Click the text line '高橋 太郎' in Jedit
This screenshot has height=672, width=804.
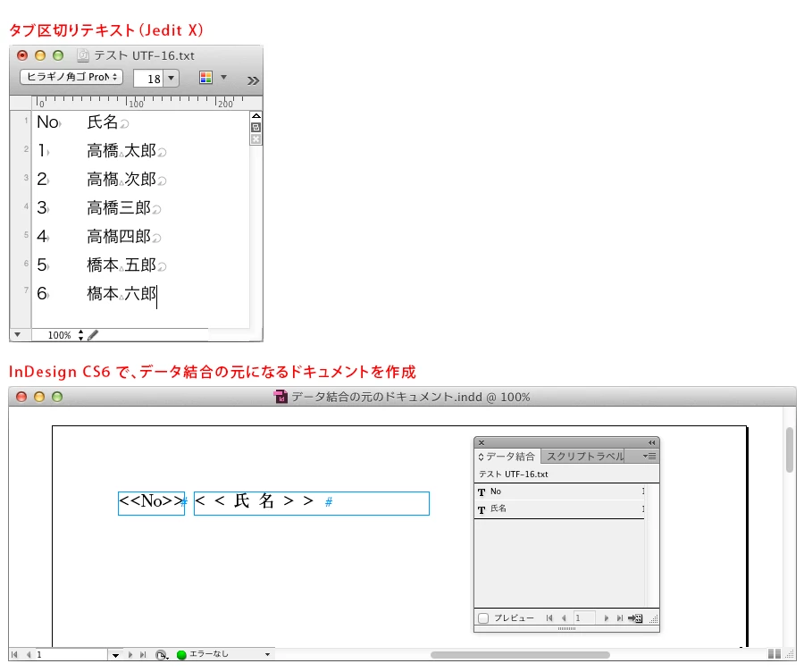(121, 151)
